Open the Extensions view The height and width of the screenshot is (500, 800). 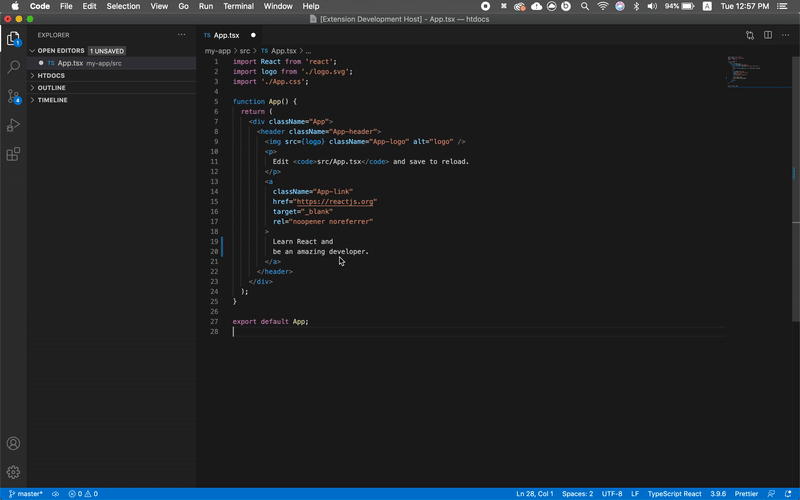pos(14,154)
